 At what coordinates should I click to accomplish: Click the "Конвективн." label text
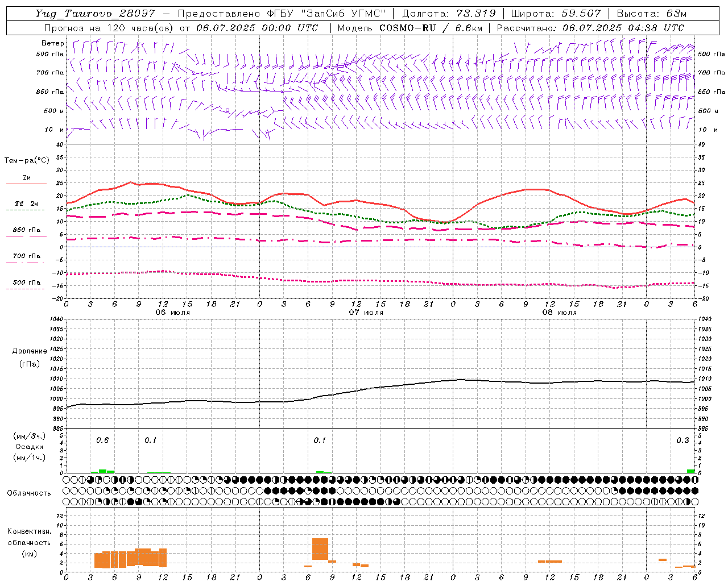click(29, 531)
